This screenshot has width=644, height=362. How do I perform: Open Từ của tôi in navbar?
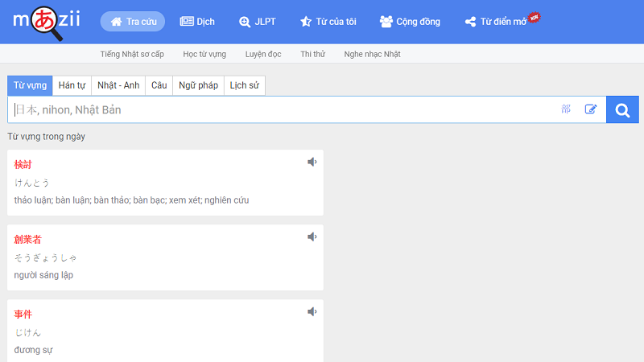[328, 22]
